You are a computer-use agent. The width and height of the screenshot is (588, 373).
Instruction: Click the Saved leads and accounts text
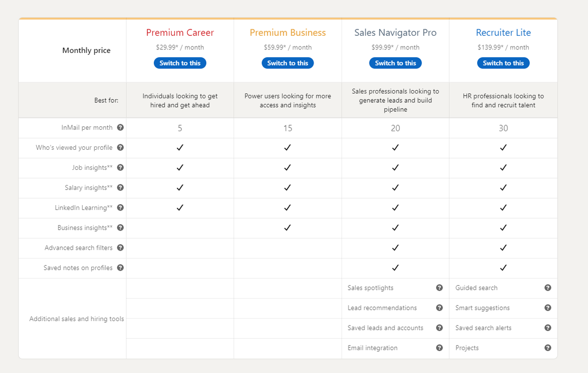click(x=385, y=328)
